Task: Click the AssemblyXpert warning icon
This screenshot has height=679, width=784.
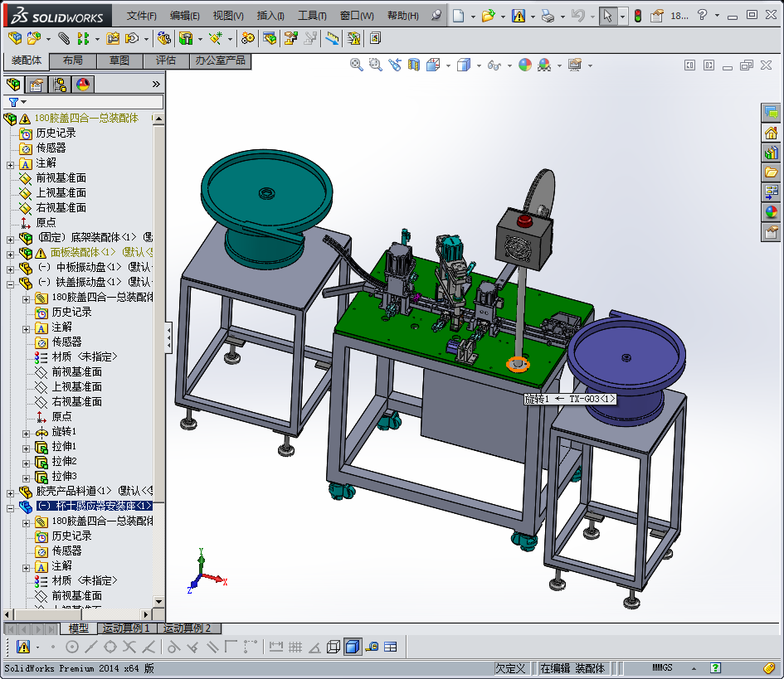Action: point(353,38)
